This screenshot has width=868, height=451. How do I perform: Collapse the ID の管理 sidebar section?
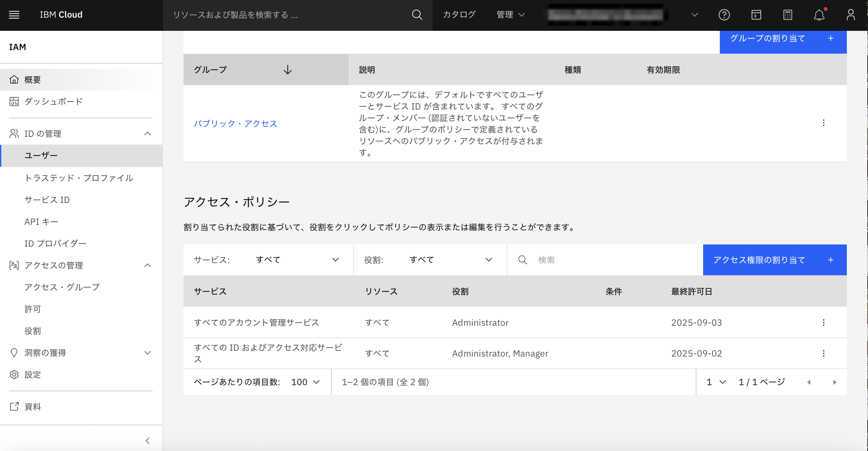click(x=148, y=134)
